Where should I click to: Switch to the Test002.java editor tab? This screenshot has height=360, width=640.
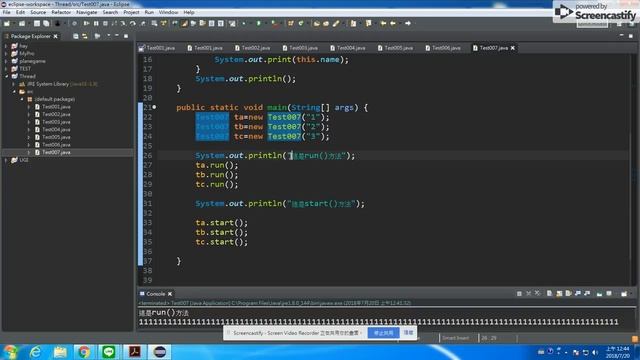pyautogui.click(x=253, y=48)
